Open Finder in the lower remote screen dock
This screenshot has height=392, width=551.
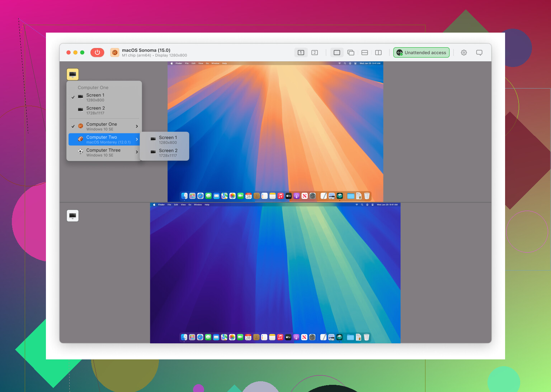tap(184, 337)
